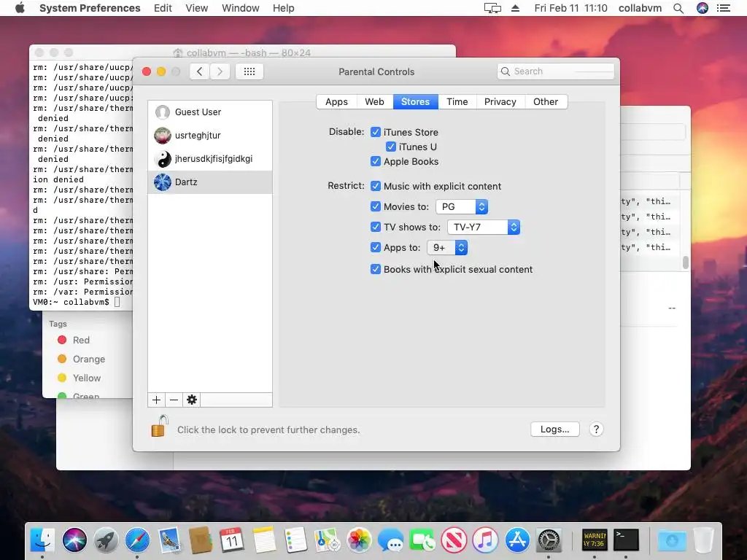The height and width of the screenshot is (560, 747).
Task: Open News app in the Dock
Action: 454,540
